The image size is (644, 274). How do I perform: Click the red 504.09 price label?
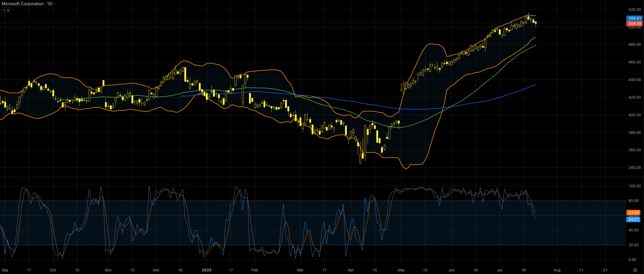pos(635,23)
